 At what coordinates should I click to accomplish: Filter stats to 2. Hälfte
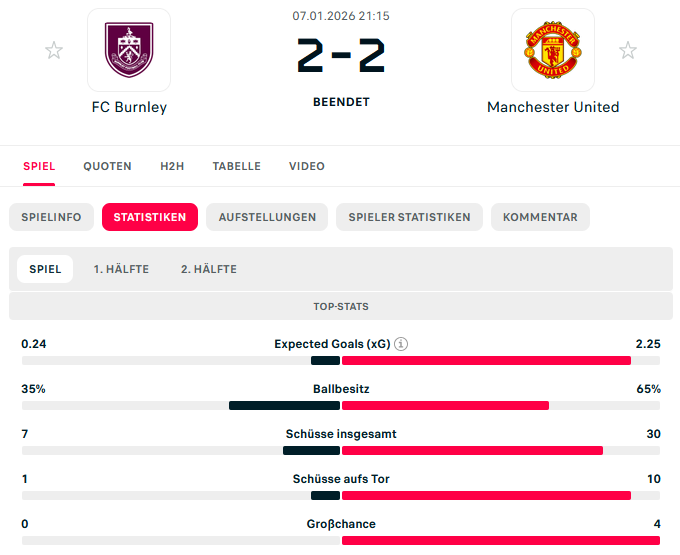pos(209,269)
